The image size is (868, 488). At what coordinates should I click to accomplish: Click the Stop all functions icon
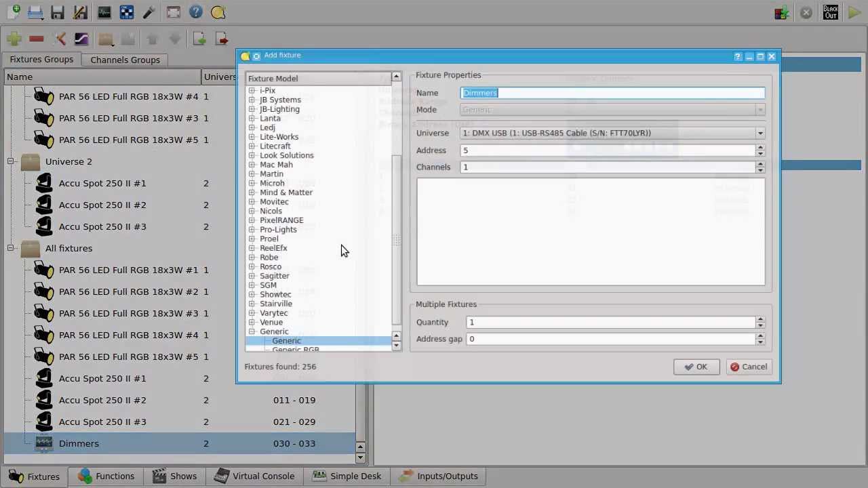pos(806,12)
